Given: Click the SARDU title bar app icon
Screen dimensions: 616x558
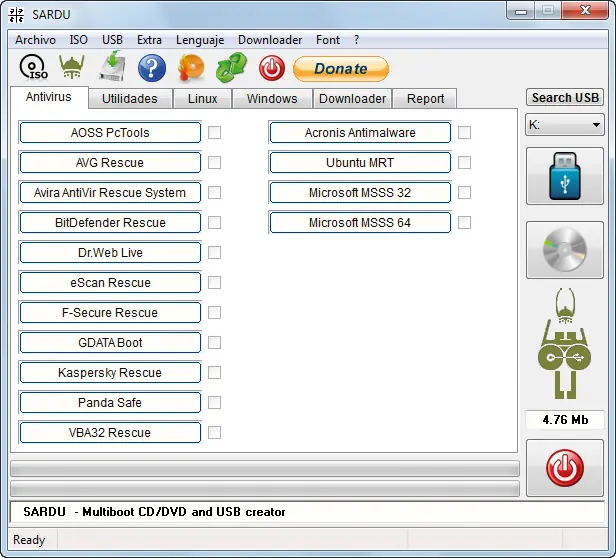Looking at the screenshot, I should 16,15.
